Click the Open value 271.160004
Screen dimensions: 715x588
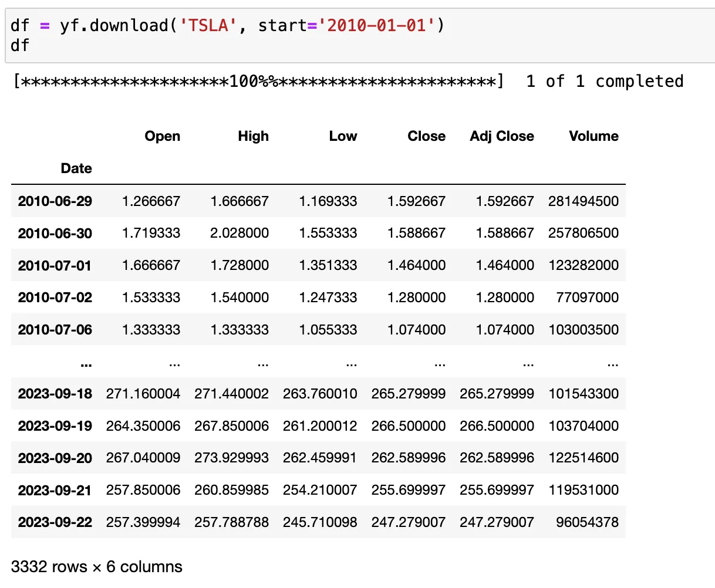click(143, 394)
